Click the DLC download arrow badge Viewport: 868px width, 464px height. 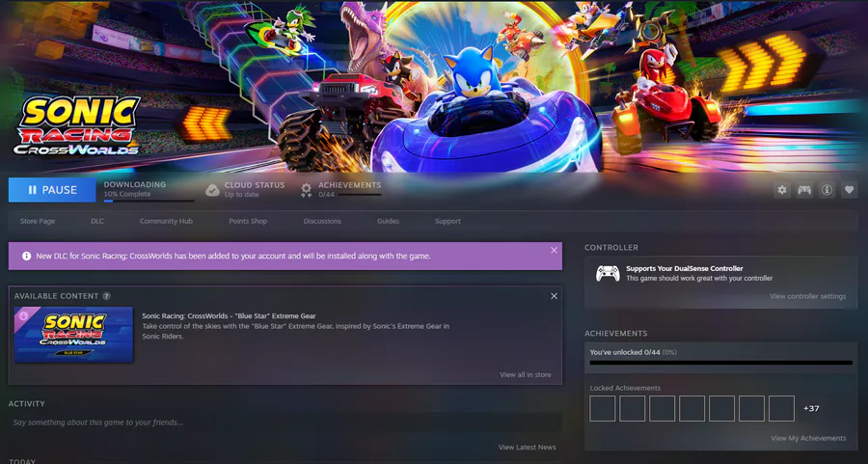click(23, 316)
